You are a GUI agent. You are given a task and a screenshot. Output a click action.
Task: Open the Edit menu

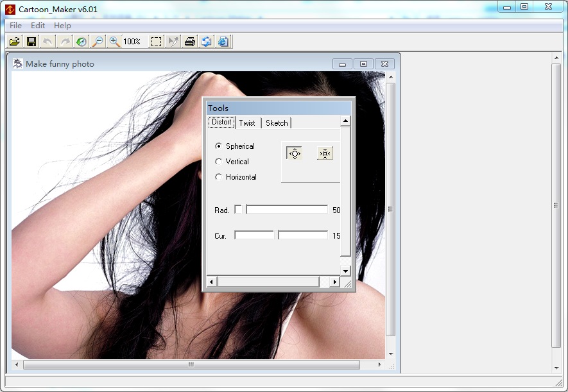pos(38,25)
